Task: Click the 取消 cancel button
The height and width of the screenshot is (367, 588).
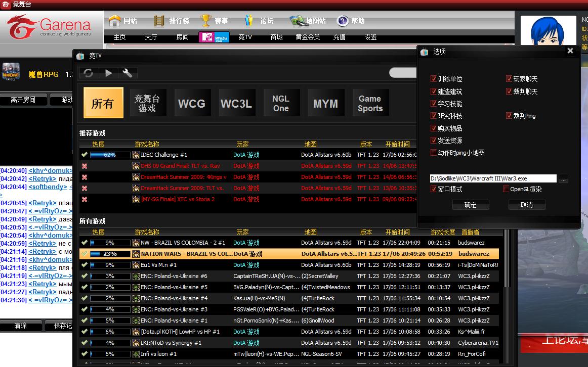Action: pyautogui.click(x=526, y=205)
